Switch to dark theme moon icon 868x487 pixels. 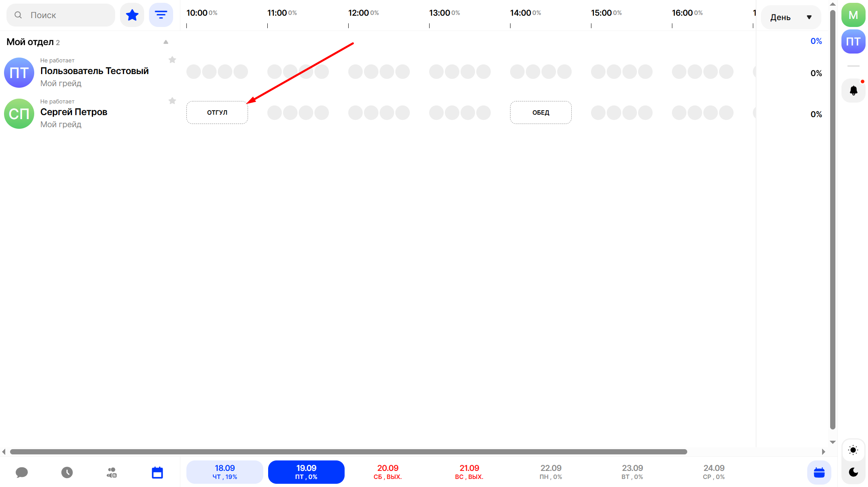[853, 472]
